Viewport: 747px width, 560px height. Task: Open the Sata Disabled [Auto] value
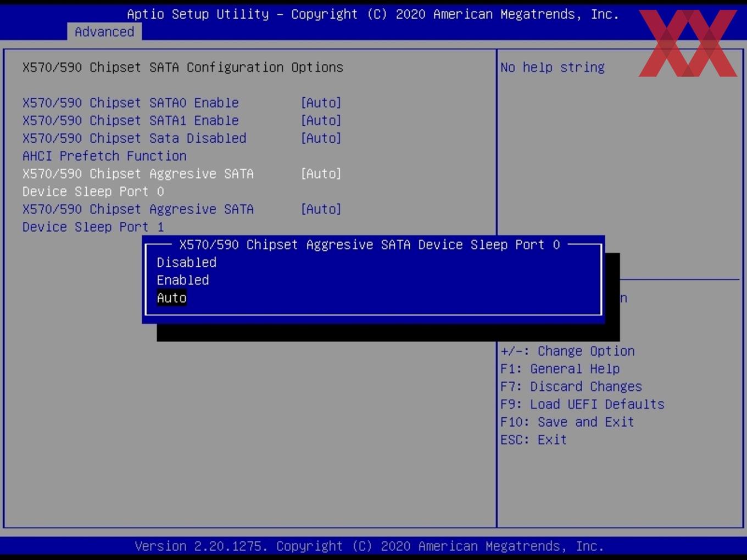321,138
